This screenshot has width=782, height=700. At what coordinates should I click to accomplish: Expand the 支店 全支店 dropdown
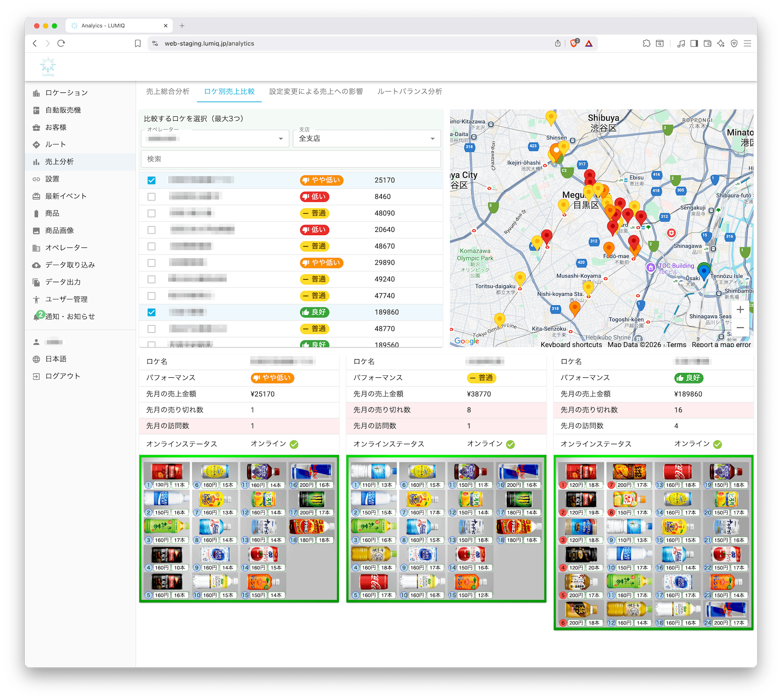[367, 139]
